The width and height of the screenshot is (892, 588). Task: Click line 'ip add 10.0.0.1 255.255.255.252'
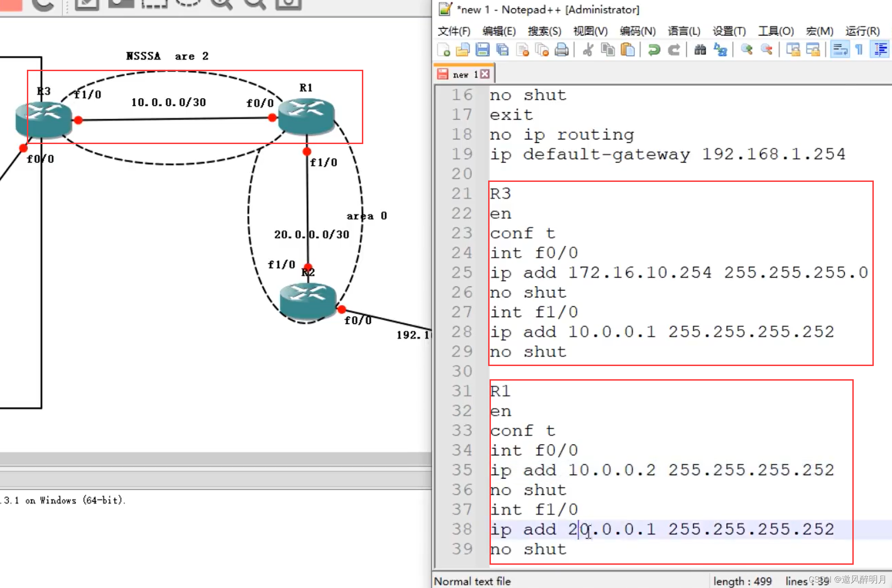pyautogui.click(x=662, y=332)
